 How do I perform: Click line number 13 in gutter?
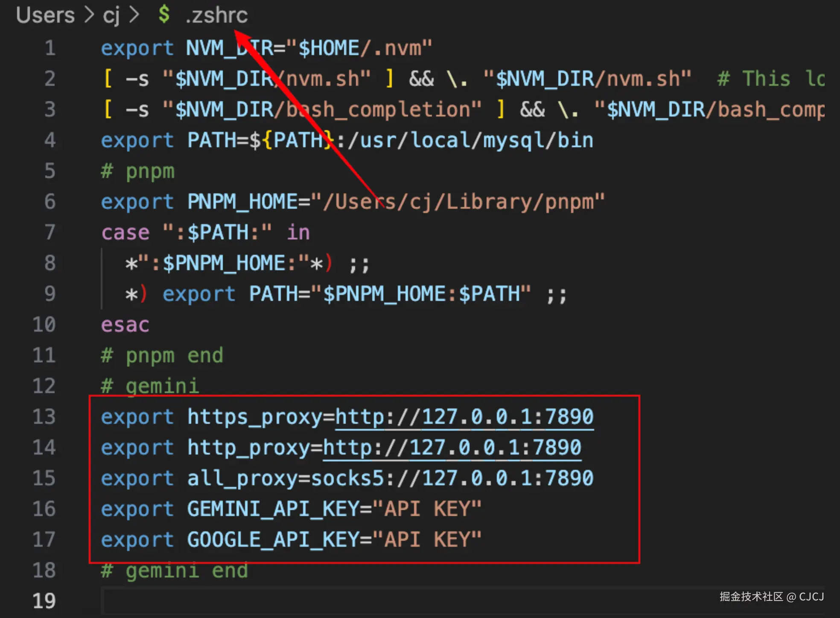pyautogui.click(x=44, y=417)
